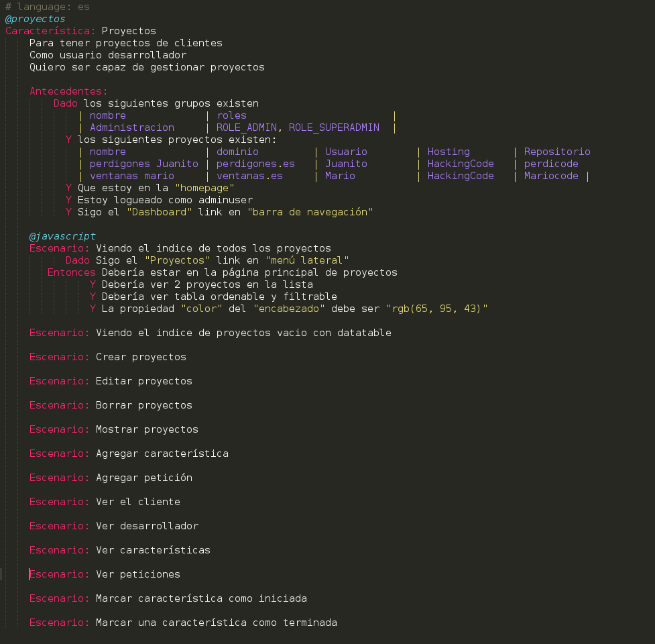Click the "rgb(65, 95, 43)" string

point(436,309)
